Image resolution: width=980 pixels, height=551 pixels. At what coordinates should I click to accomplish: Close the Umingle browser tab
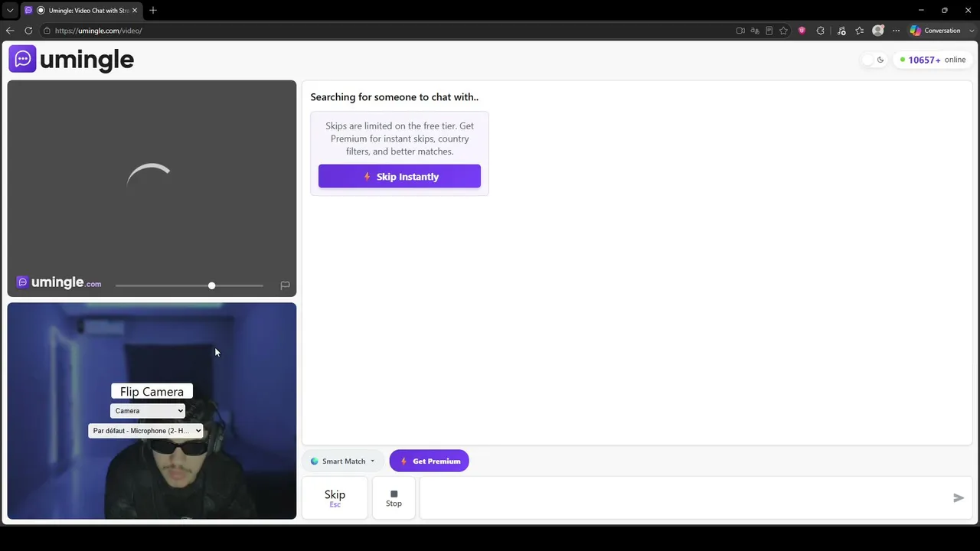(135, 11)
